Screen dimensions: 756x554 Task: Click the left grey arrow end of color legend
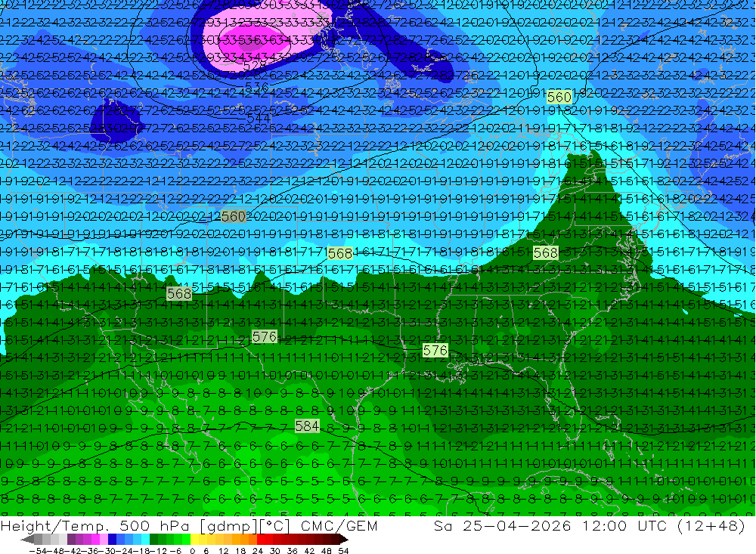tap(27, 540)
